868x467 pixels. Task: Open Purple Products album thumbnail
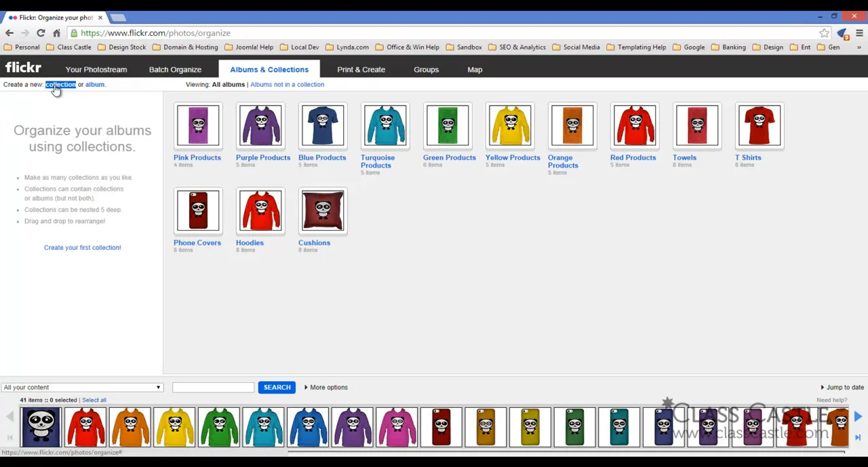pos(260,126)
